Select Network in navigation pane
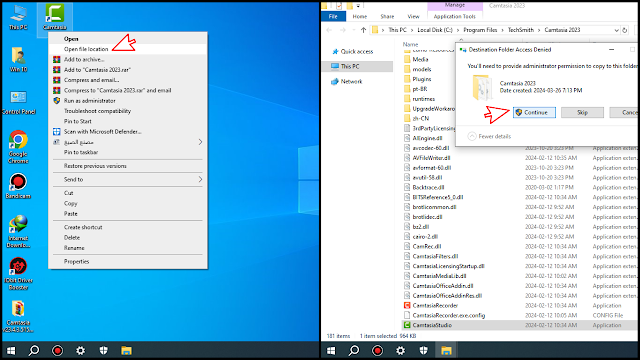This screenshot has height=360, width=640. coord(347,81)
